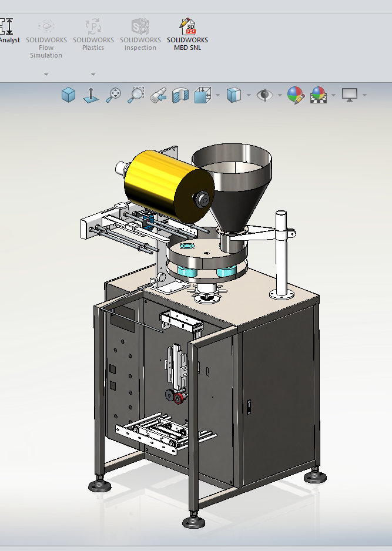Expand the Display Style dropdown arrow
The image size is (392, 551).
pos(249,95)
